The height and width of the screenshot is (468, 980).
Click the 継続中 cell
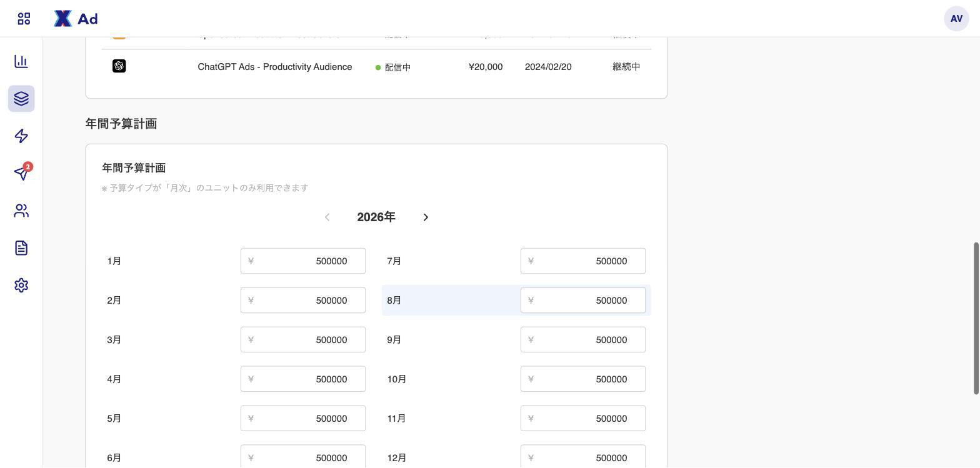(x=626, y=66)
